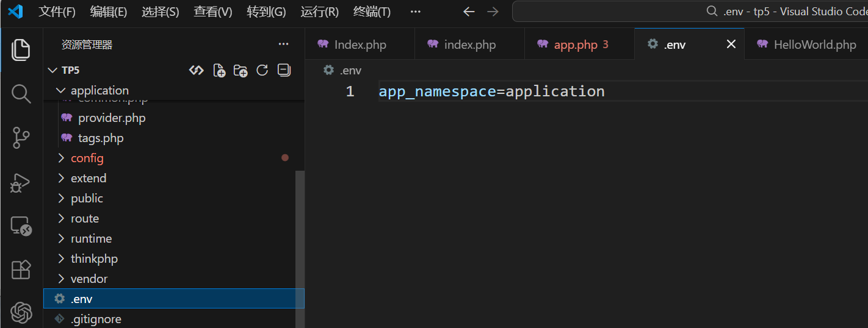868x328 pixels.
Task: Collapse all folders in explorer
Action: point(284,70)
